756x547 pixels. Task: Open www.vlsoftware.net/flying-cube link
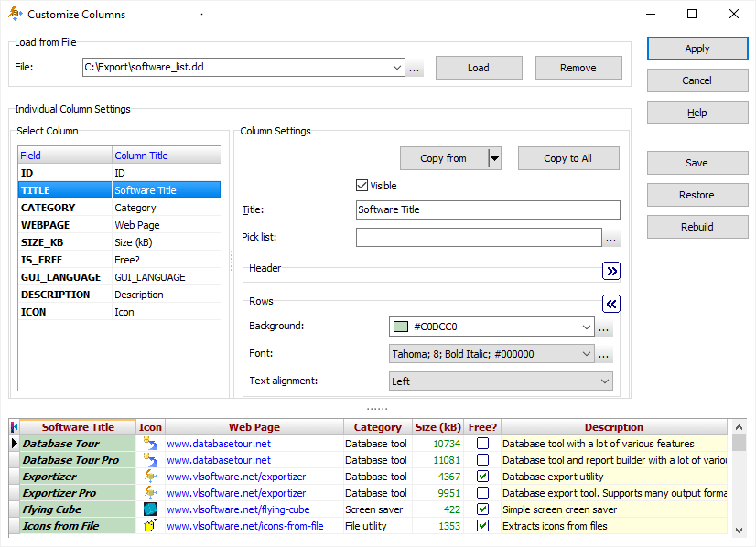coord(238,509)
